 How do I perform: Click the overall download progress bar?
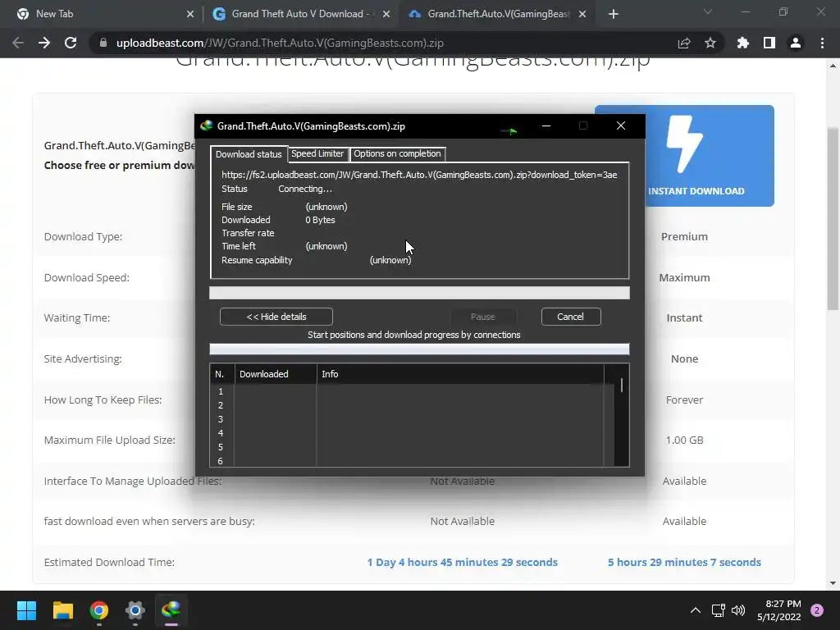pos(419,293)
